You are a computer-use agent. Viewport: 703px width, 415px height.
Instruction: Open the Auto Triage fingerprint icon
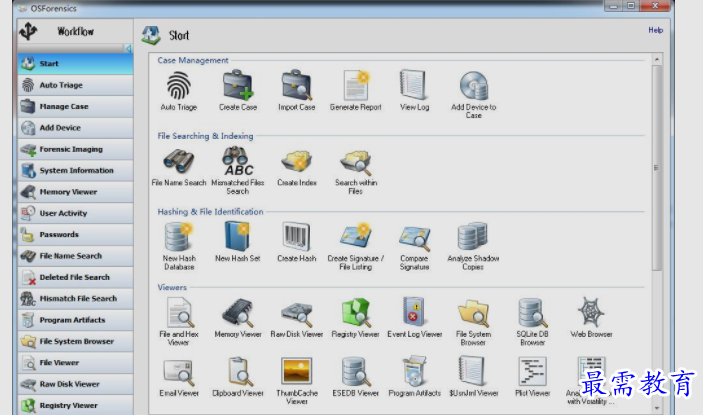coord(179,85)
